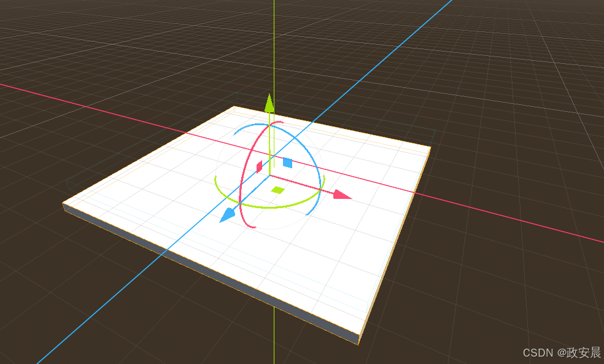Viewport: 604px width, 364px height.
Task: Click the green Y-axis arrow handle
Action: (x=269, y=103)
